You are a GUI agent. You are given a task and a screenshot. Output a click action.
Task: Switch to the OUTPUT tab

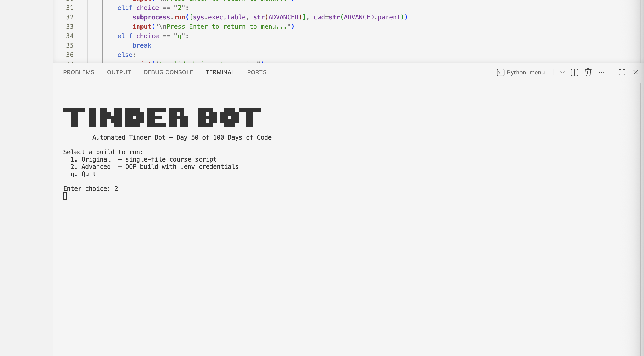click(x=119, y=72)
